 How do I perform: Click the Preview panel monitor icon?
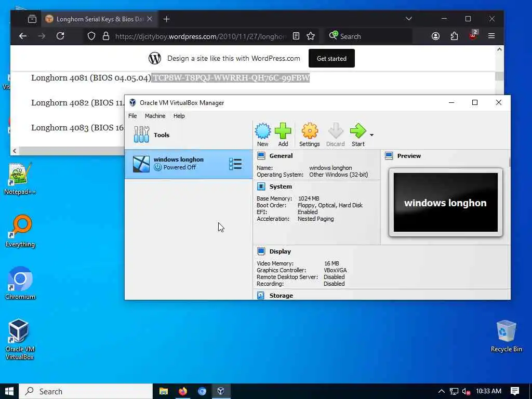tap(389, 156)
